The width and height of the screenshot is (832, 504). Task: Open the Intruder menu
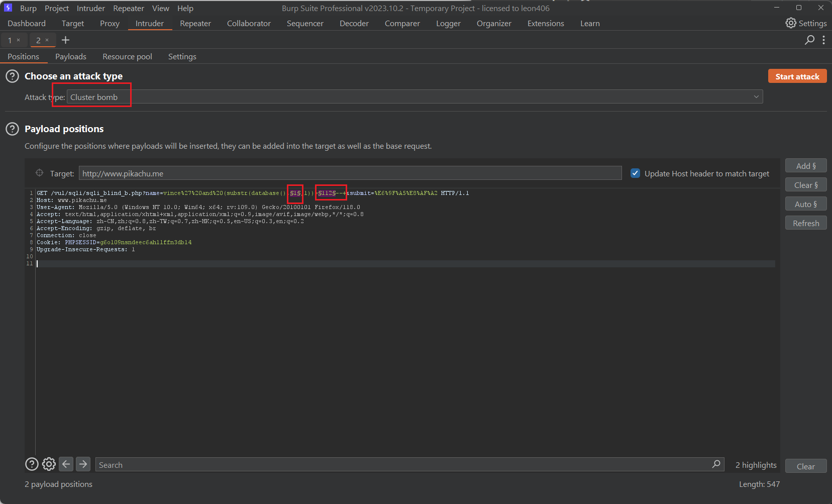pyautogui.click(x=91, y=8)
